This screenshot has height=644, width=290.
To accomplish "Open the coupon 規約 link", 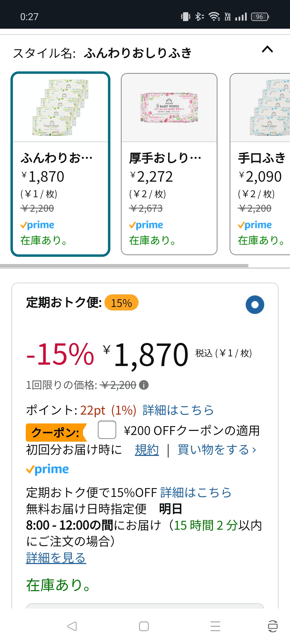I will point(147,450).
